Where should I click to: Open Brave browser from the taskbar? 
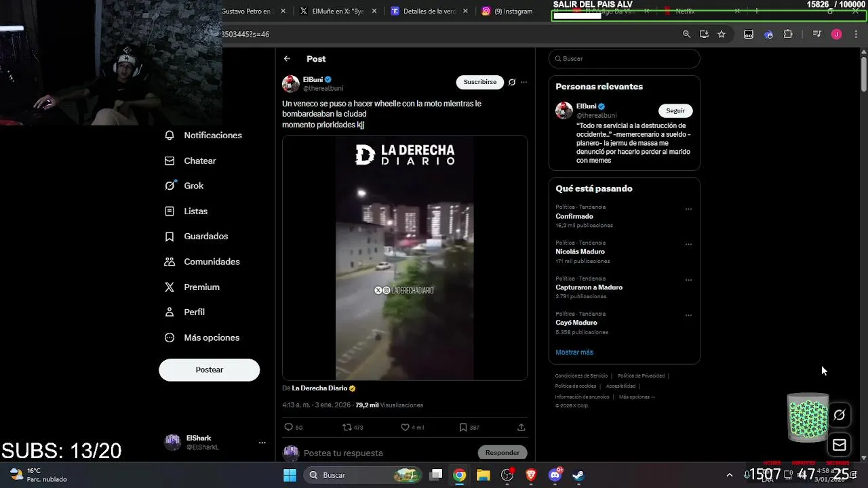click(531, 475)
